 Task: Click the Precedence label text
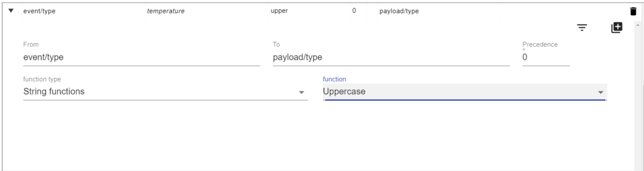tap(540, 45)
